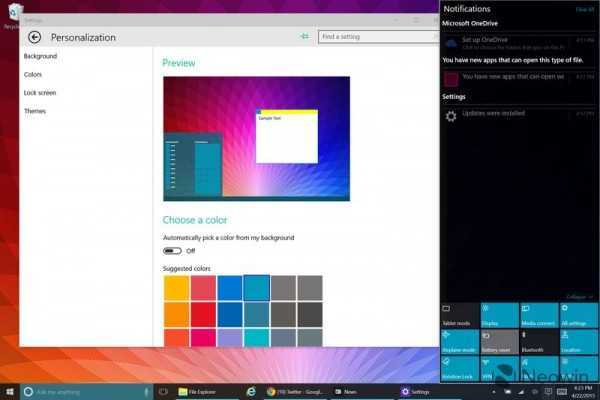The width and height of the screenshot is (600, 400).
Task: Open Lock screen settings
Action: pos(40,93)
